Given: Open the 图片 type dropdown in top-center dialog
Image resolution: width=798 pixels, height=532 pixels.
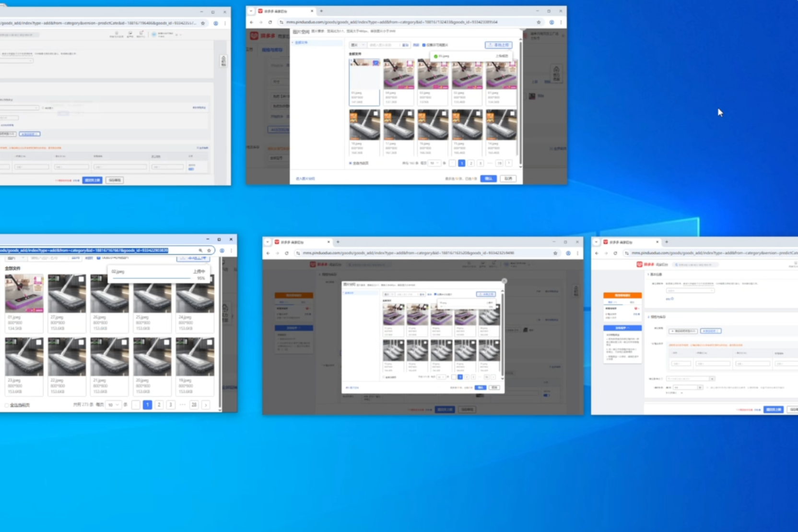Looking at the screenshot, I should (x=357, y=45).
